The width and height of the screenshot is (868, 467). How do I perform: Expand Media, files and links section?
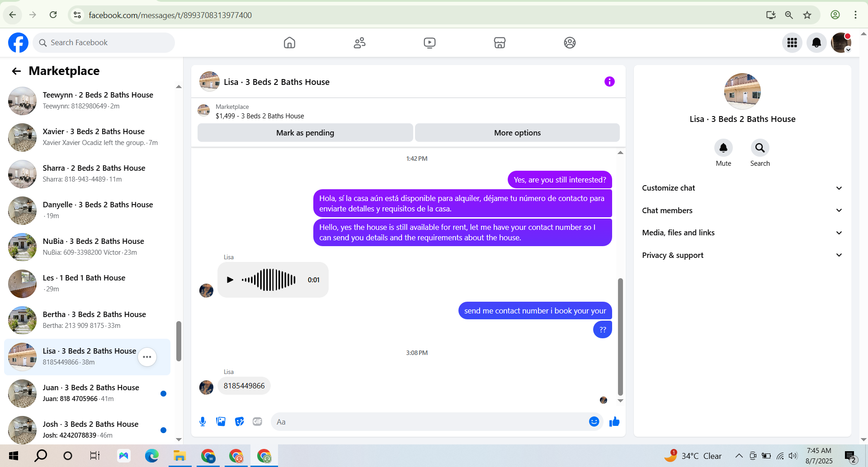pyautogui.click(x=742, y=233)
